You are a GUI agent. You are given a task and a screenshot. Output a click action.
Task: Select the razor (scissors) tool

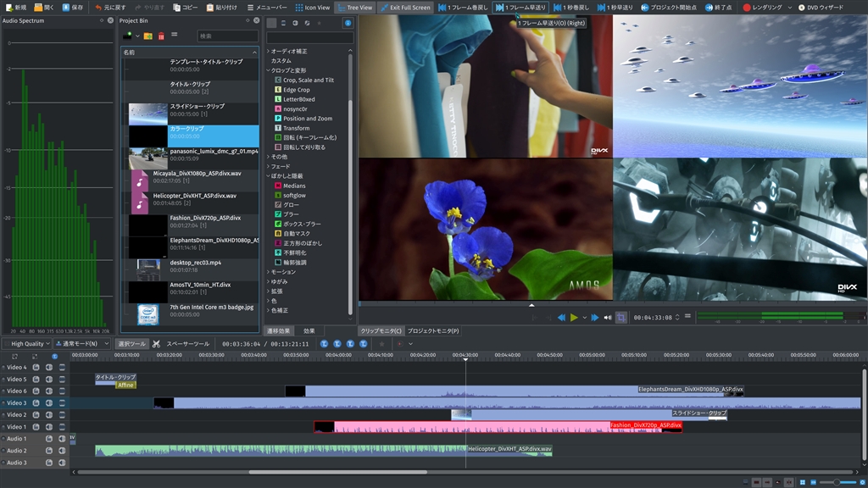click(156, 344)
